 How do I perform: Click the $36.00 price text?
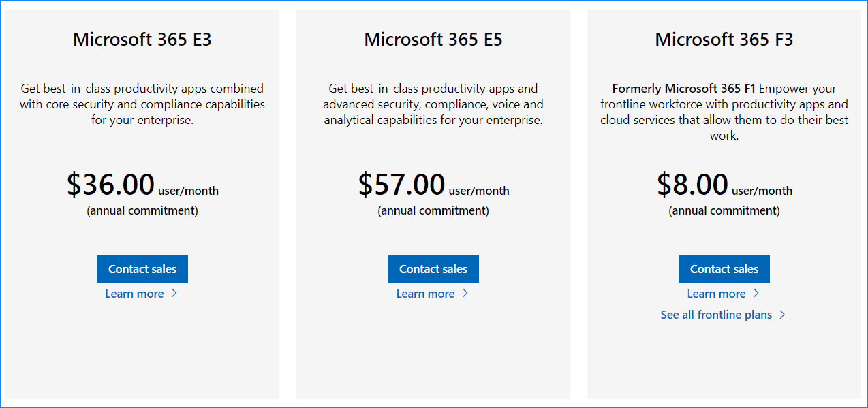110,184
